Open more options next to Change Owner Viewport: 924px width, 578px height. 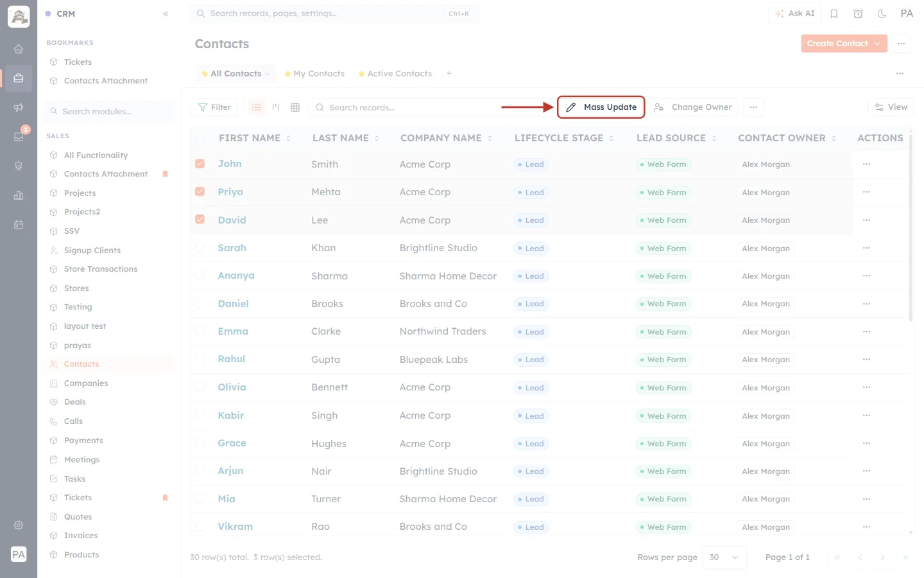[753, 107]
